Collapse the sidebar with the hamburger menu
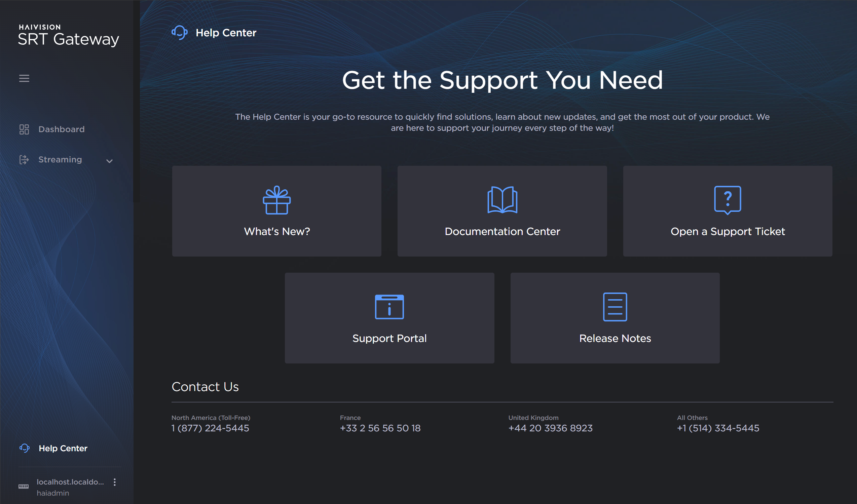This screenshot has width=857, height=504. pyautogui.click(x=24, y=78)
